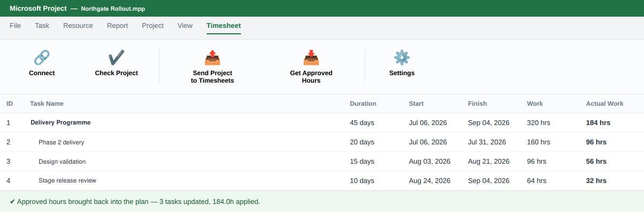Click the Settings label
The height and width of the screenshot is (212, 644).
click(x=402, y=73)
